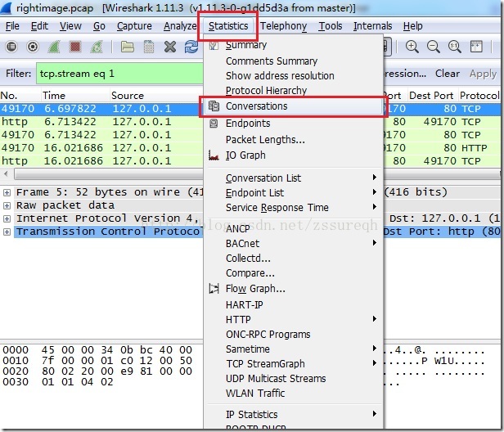504x432 pixels.
Task: Close capture file with X icon
Action: [170, 47]
